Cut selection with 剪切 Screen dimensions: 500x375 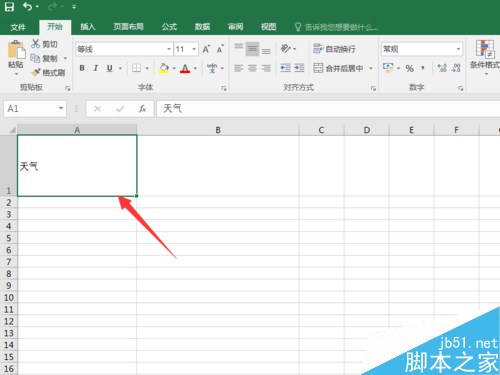pos(44,44)
